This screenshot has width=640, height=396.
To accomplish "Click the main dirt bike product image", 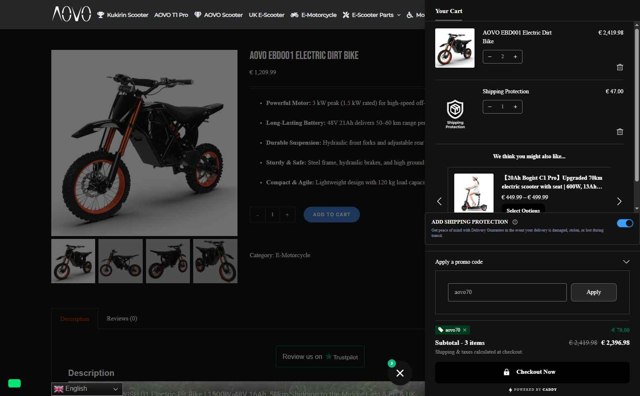I will tap(144, 143).
